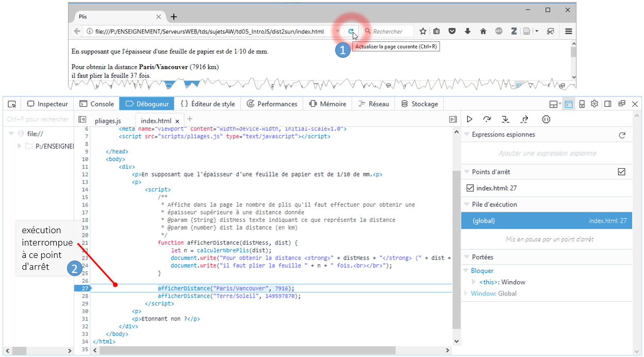Uncheck the index.html: 27 breakpoint
The width and height of the screenshot is (644, 357).
470,188
